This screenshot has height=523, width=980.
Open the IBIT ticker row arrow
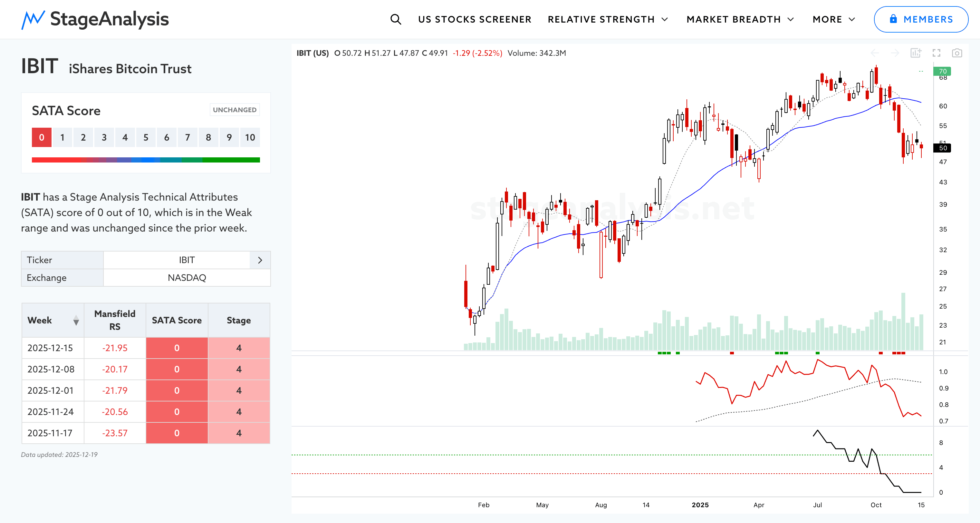[x=260, y=260]
